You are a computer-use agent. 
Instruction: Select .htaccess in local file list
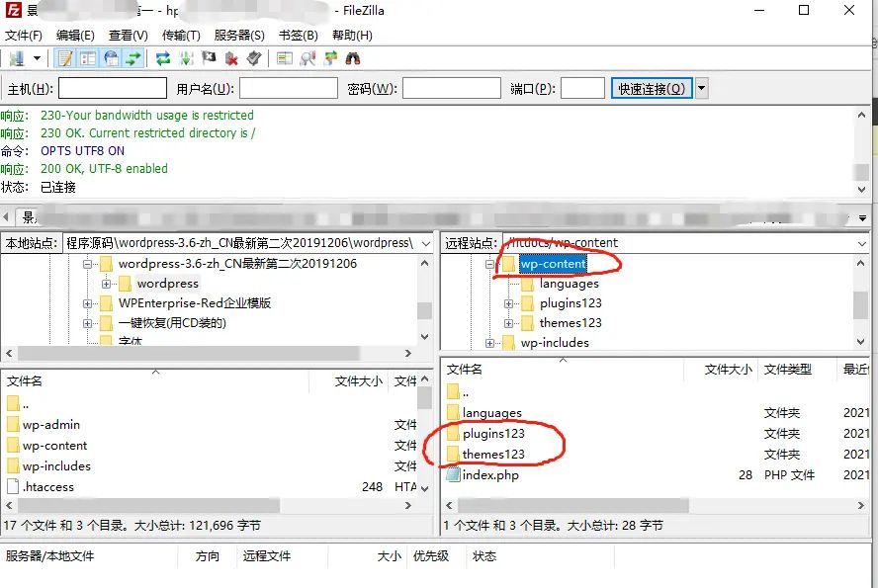pyautogui.click(x=48, y=487)
